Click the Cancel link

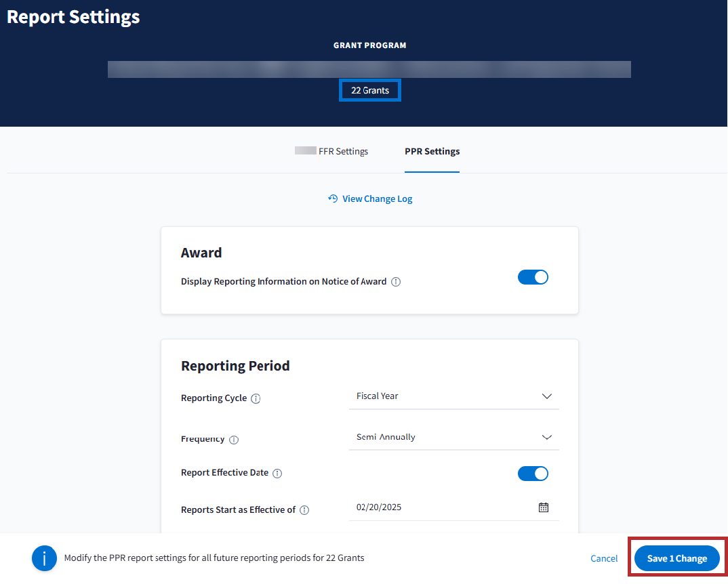coord(604,559)
